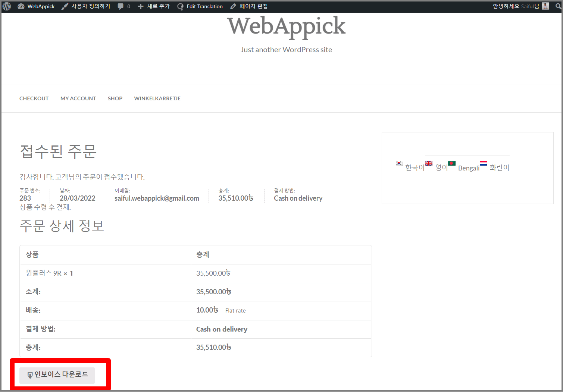Screen dimensions: 563x392
Task: Click the Netherlands flag icon
Action: pyautogui.click(x=484, y=163)
